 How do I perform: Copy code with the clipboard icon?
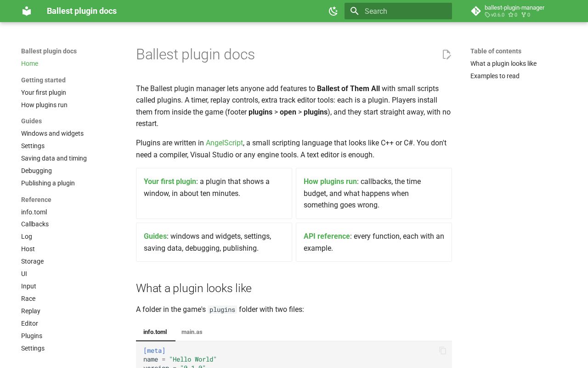tap(443, 351)
